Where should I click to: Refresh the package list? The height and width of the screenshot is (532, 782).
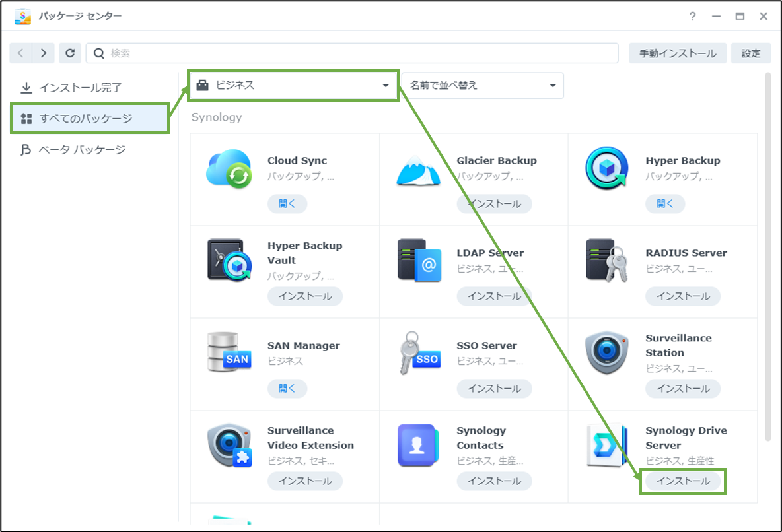[x=70, y=53]
